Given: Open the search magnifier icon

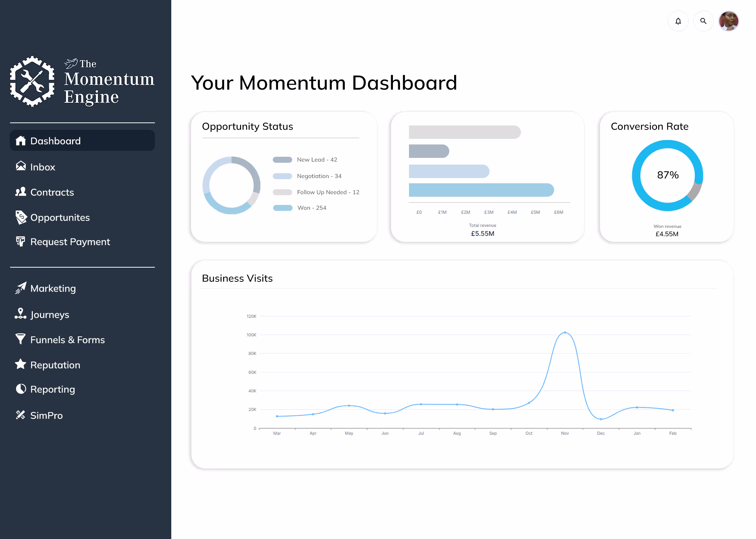Looking at the screenshot, I should point(703,21).
